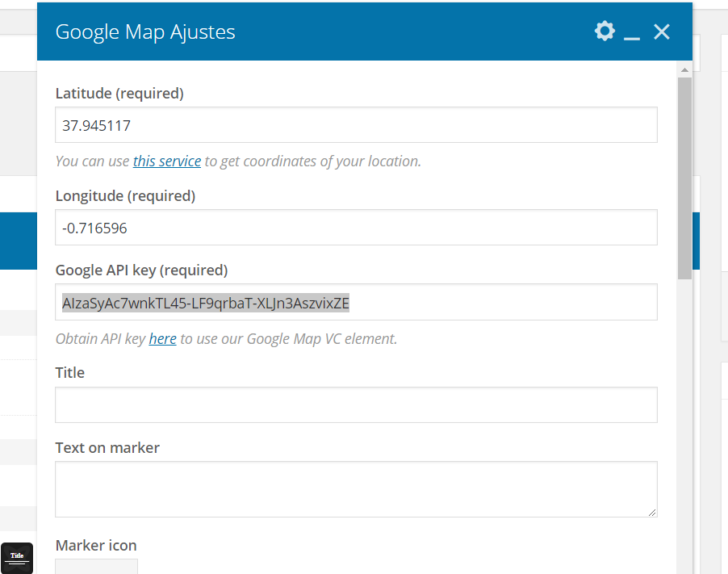The height and width of the screenshot is (574, 728).
Task: Click the "Marker icon" label
Action: (x=96, y=546)
